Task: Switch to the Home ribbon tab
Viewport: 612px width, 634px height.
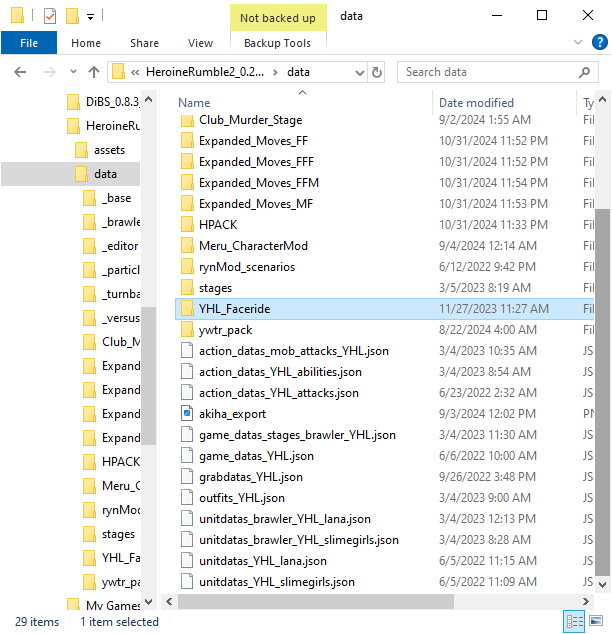Action: 86,43
